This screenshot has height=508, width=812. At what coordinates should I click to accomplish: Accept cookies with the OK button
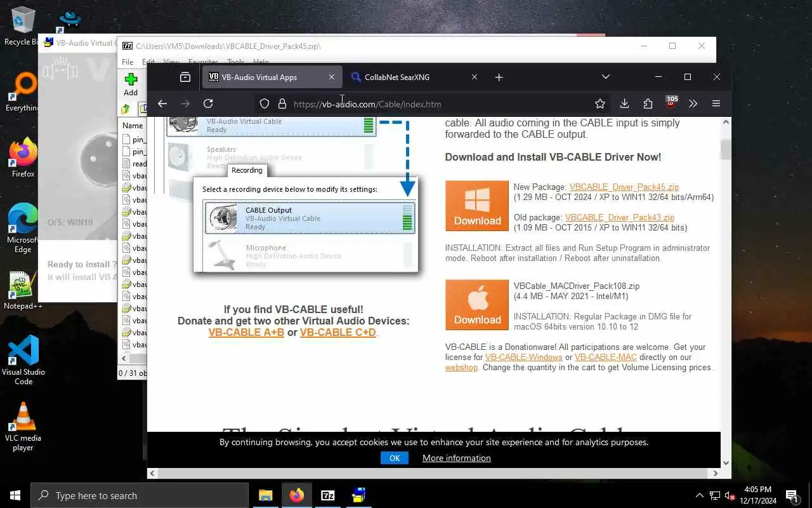coord(395,458)
